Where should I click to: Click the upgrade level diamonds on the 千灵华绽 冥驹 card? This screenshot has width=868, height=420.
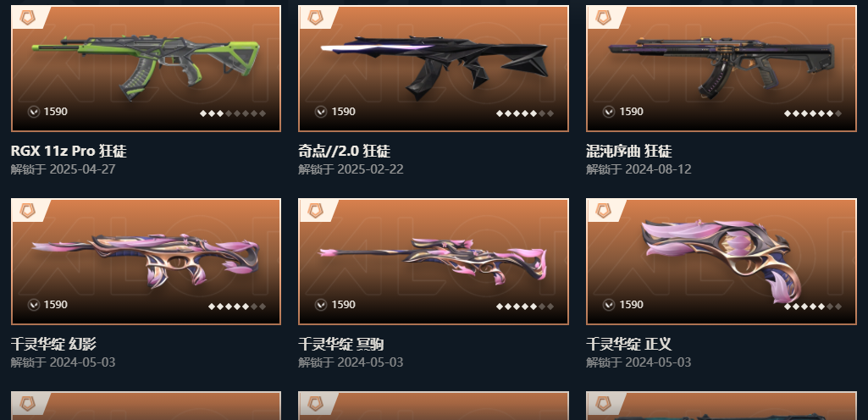tap(525, 307)
